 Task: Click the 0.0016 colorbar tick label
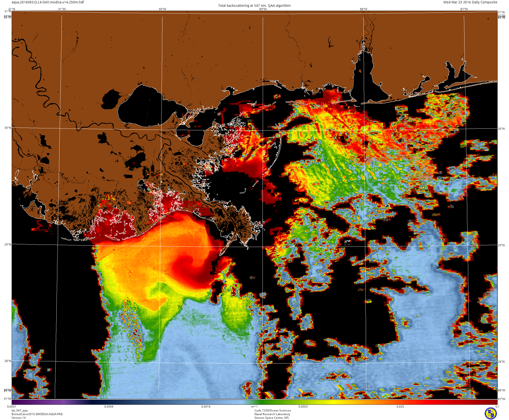(206, 407)
